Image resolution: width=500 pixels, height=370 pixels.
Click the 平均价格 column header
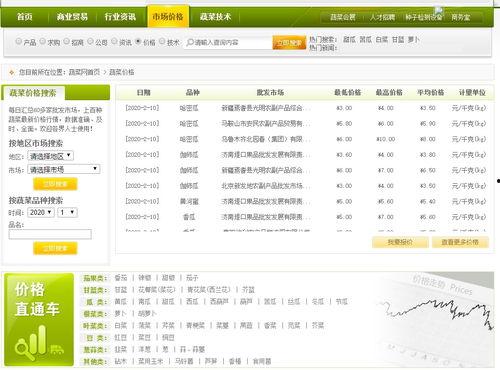click(x=430, y=92)
